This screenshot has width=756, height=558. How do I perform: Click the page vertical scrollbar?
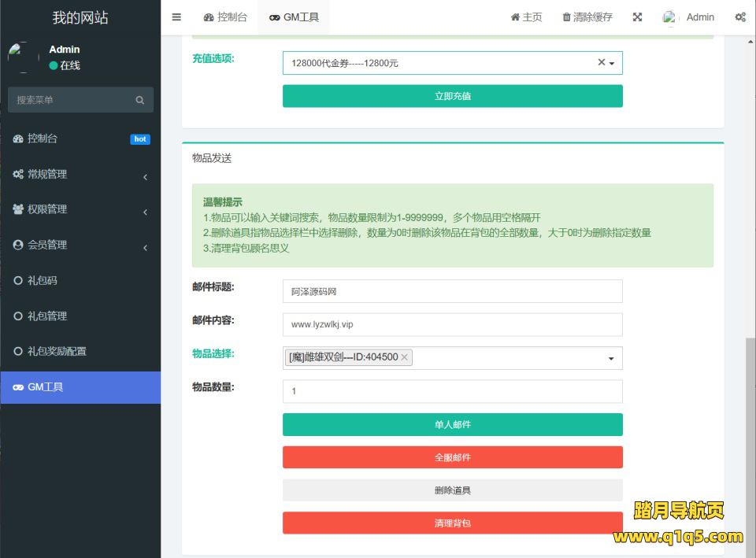[750, 441]
